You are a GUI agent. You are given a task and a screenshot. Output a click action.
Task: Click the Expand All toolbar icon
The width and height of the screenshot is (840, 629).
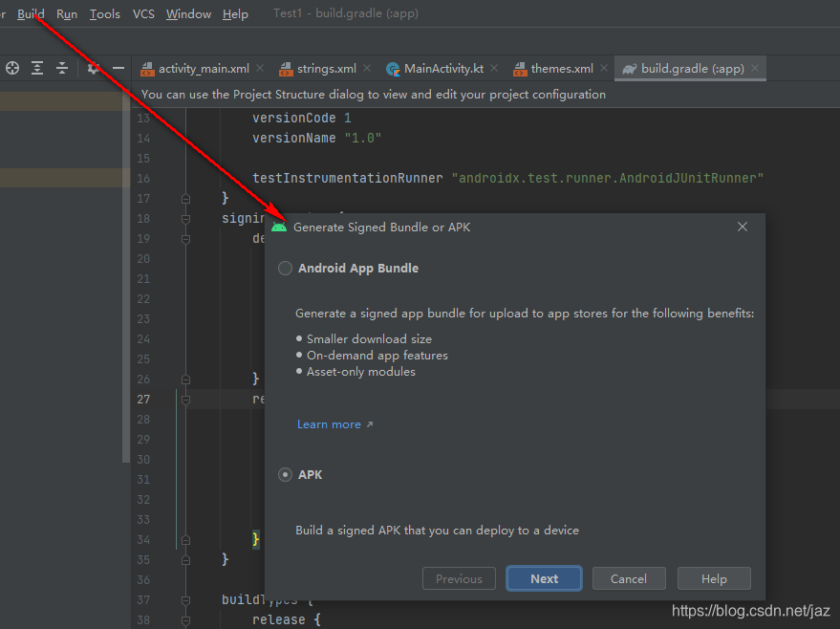click(x=37, y=68)
